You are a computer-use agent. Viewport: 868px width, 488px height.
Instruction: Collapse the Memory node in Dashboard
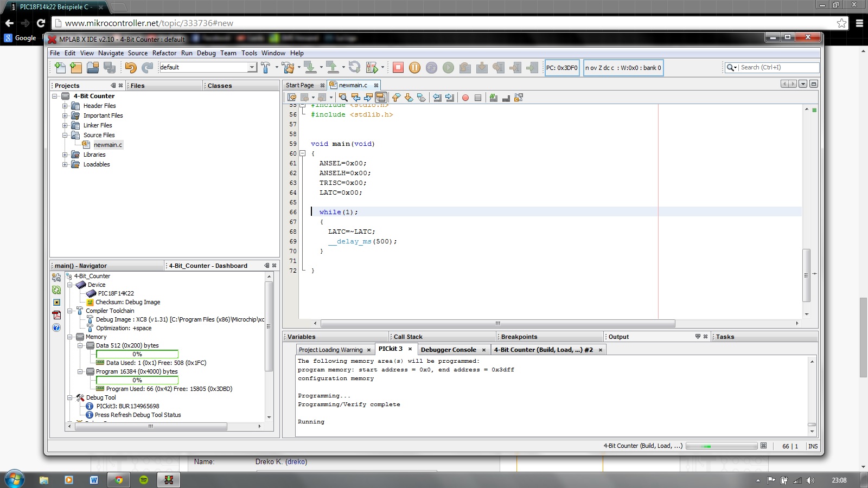70,337
